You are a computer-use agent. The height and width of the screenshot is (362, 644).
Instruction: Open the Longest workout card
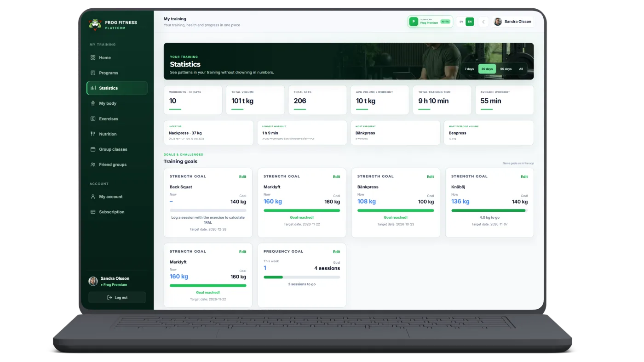[302, 133]
